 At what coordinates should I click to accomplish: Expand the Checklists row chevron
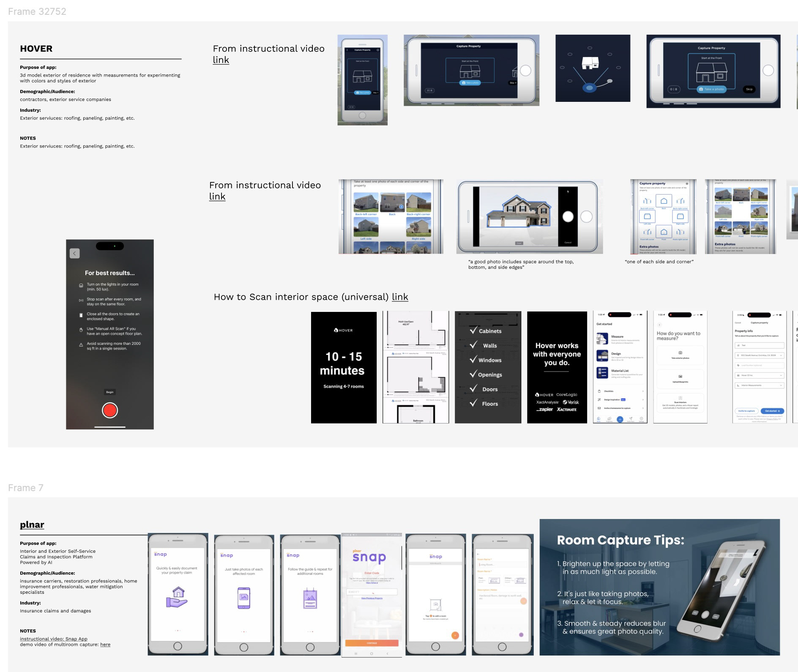point(643,391)
